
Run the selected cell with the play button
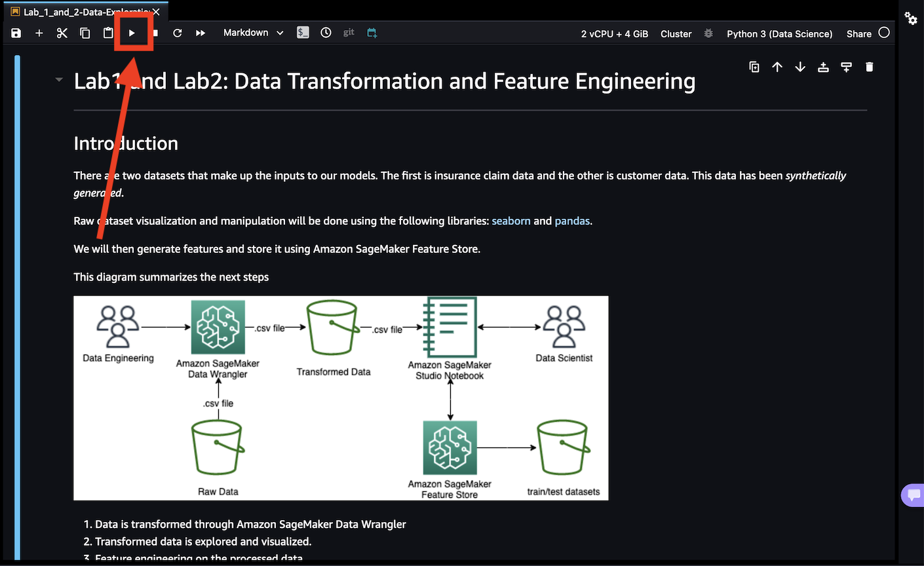(132, 33)
